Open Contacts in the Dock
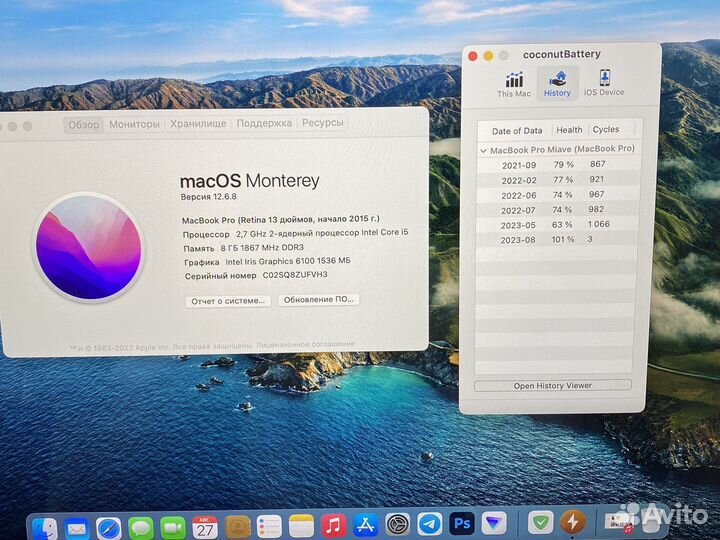Viewport: 720px width, 540px height. [x=237, y=527]
